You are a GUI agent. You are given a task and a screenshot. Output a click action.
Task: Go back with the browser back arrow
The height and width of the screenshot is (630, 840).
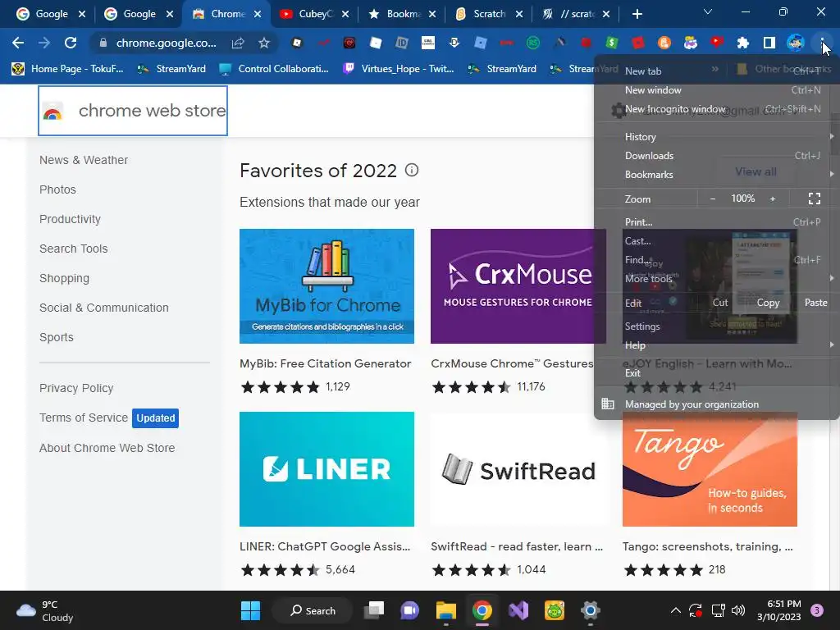click(18, 43)
